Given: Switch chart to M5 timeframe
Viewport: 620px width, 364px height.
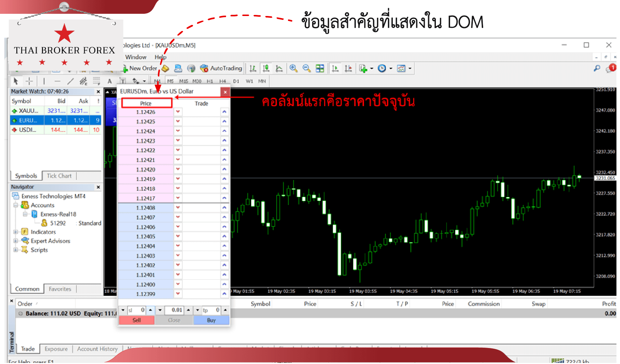Looking at the screenshot, I should (171, 81).
